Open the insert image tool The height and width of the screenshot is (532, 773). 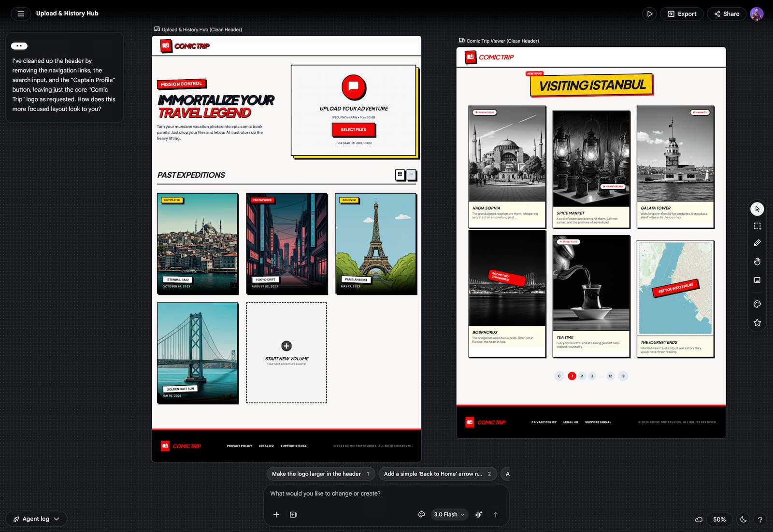click(x=757, y=280)
